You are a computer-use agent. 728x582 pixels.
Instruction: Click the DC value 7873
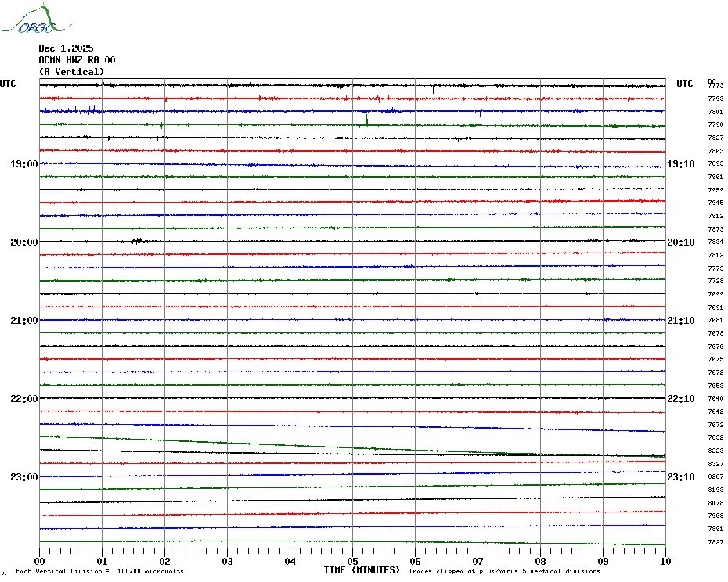[715, 229]
